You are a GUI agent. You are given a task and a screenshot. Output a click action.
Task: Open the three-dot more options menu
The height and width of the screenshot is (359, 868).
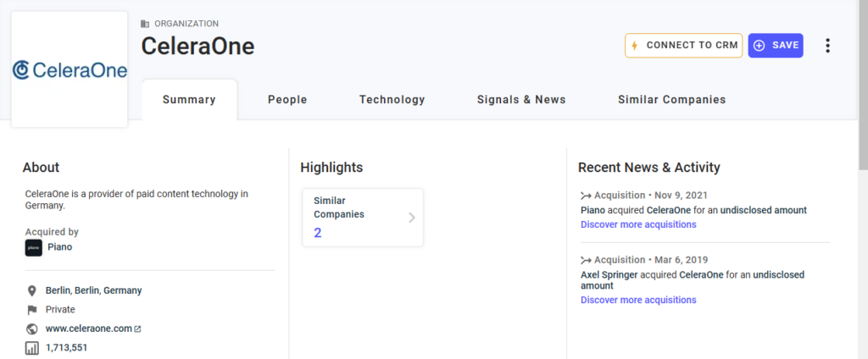827,46
